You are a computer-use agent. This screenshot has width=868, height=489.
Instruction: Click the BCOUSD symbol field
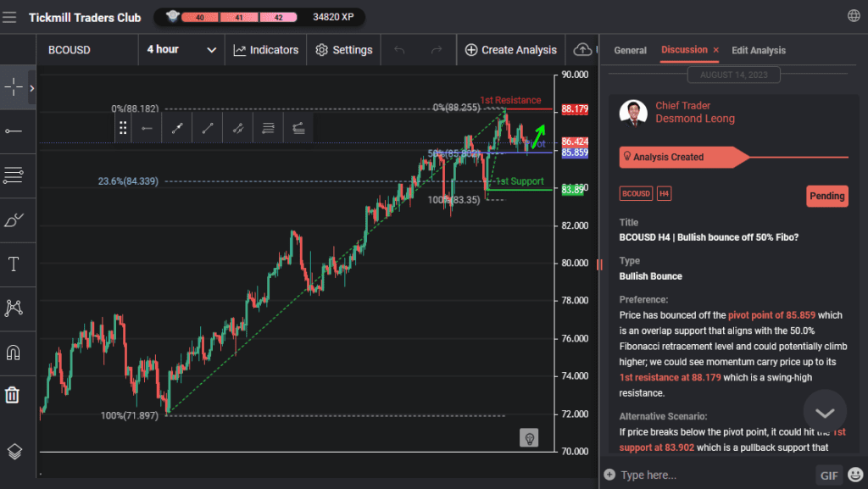(x=87, y=50)
